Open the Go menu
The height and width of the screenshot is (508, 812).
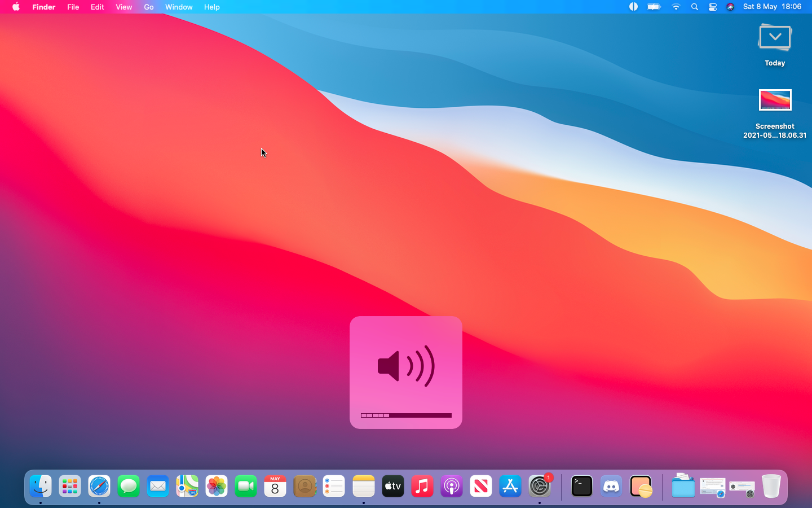point(148,7)
